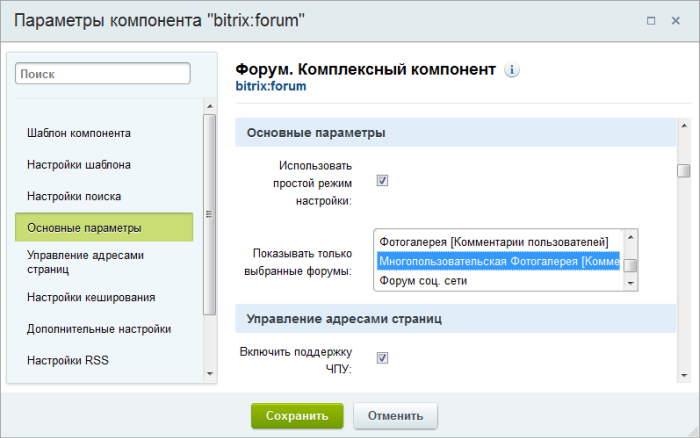
Task: Click main panel scroll-down arrow
Action: tap(684, 376)
